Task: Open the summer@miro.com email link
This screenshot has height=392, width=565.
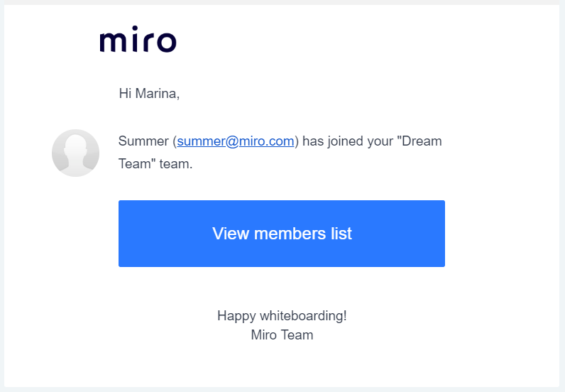Action: point(236,141)
